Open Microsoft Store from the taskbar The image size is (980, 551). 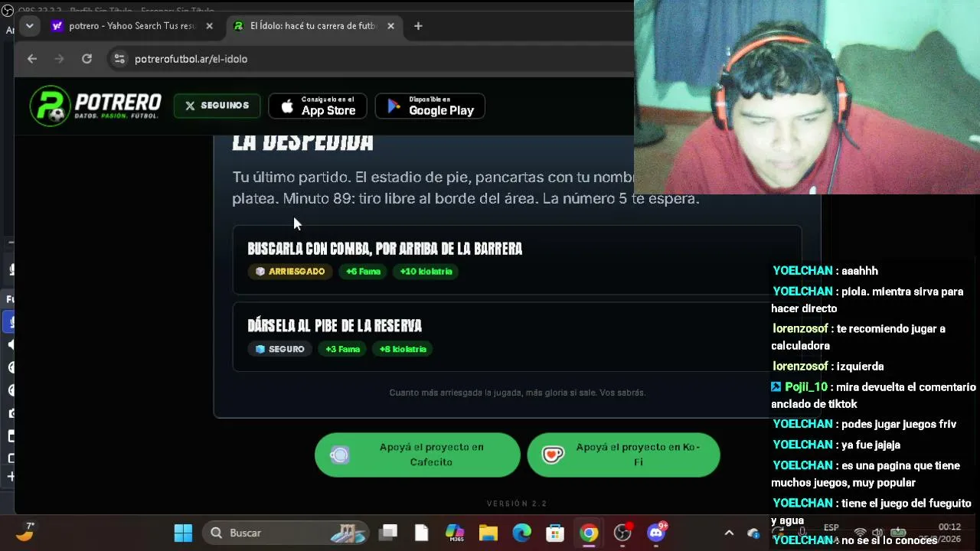555,533
